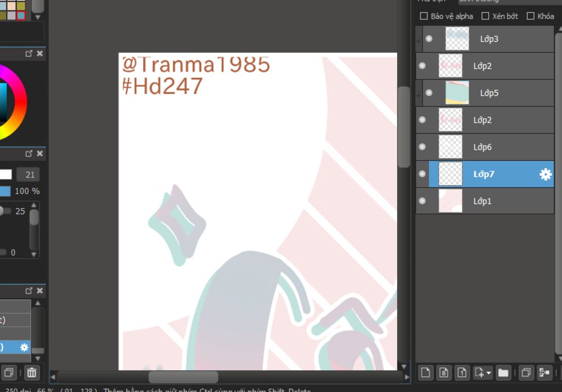Click the canvas horizontal scroll right arrow
Viewport: 562px width, 392px height.
point(407,377)
